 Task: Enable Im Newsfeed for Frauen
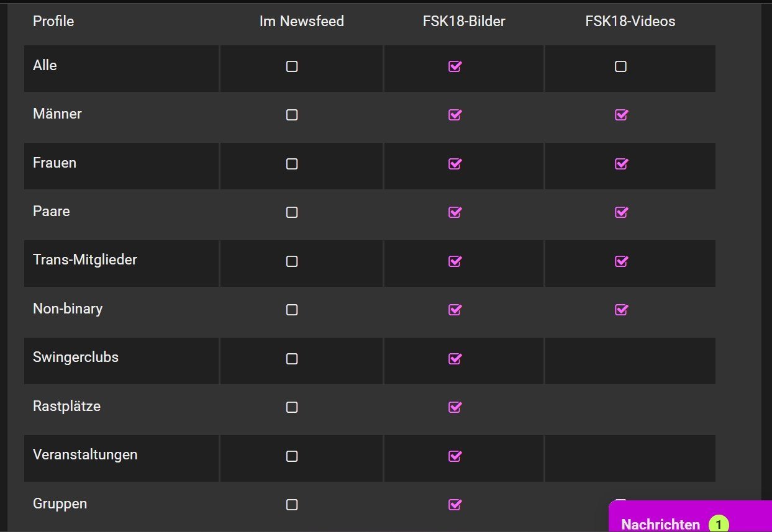coord(292,164)
